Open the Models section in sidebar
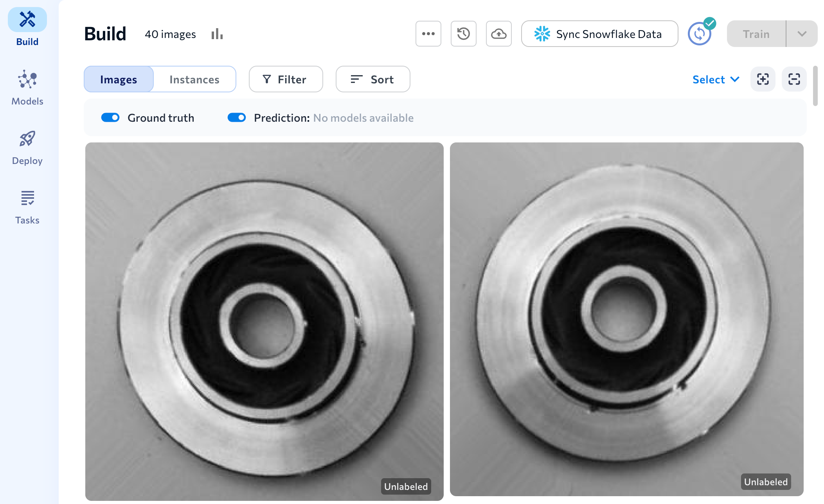 (27, 88)
